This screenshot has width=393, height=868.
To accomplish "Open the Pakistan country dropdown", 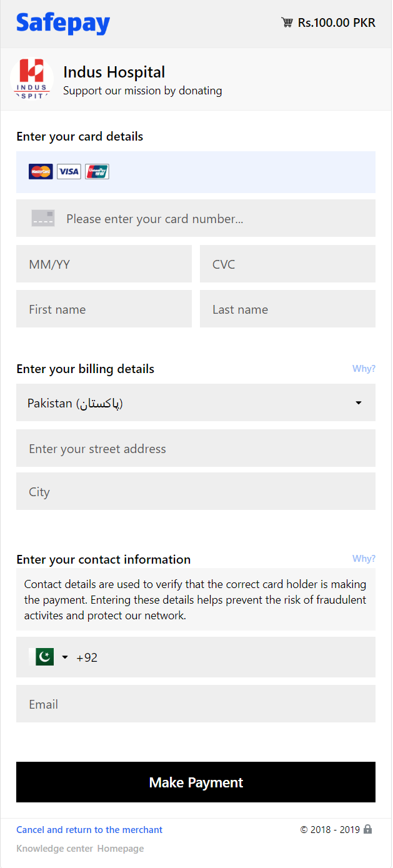I will pos(196,403).
